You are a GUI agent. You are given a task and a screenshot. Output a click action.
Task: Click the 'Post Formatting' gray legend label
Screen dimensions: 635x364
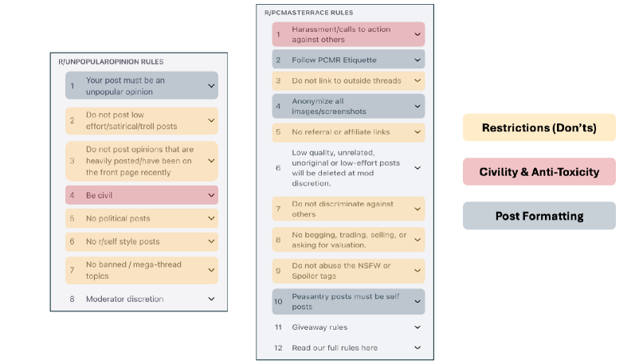[x=539, y=216]
